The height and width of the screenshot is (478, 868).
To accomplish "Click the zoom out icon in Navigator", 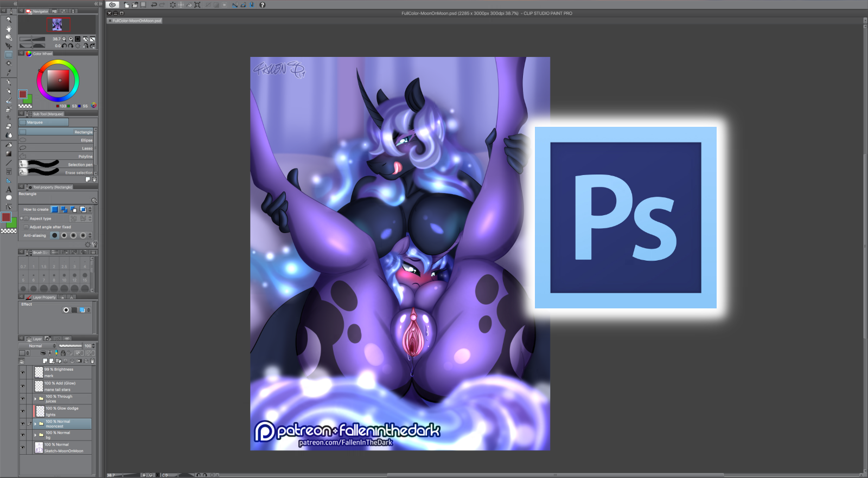I will tap(64, 39).
